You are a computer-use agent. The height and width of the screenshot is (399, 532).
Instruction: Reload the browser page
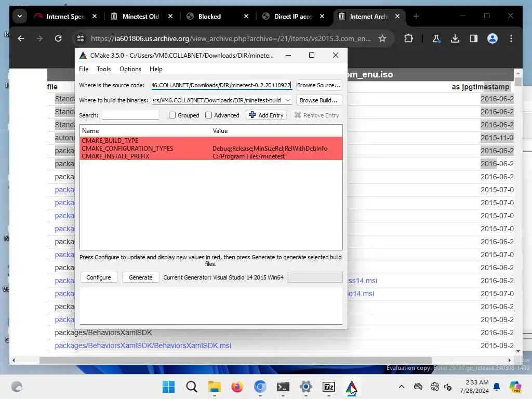pos(58,38)
